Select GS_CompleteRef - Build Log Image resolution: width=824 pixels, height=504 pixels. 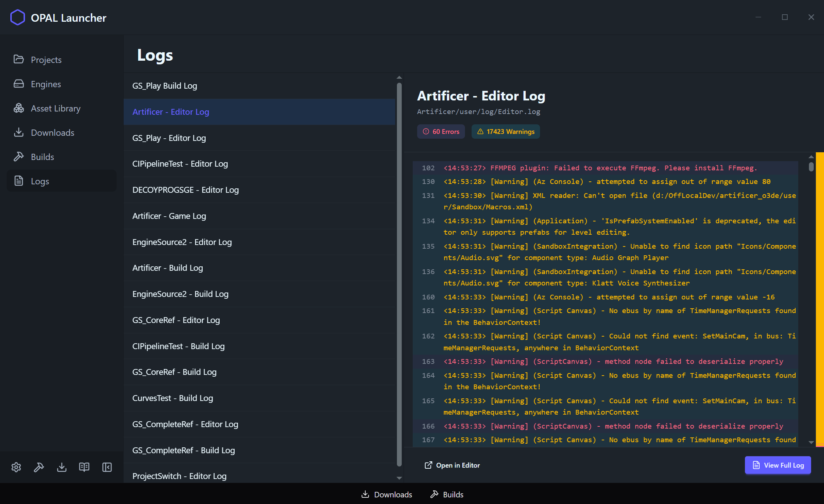[259, 450]
